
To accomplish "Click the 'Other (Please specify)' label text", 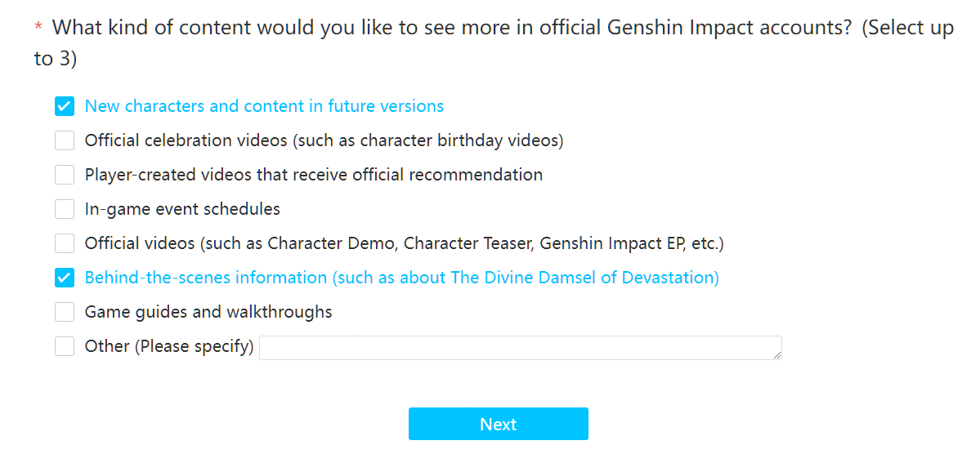I will pyautogui.click(x=169, y=346).
